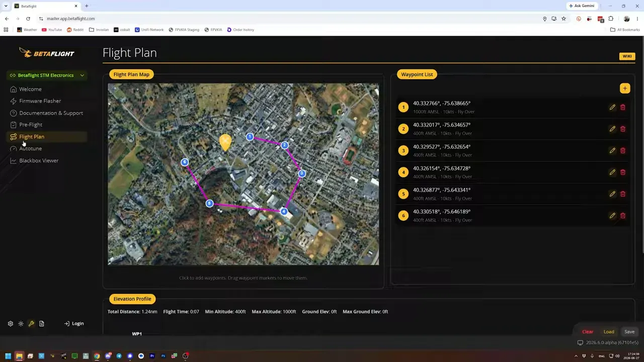Open Autotune section
Viewport: 644px width, 362px height.
pos(30,149)
